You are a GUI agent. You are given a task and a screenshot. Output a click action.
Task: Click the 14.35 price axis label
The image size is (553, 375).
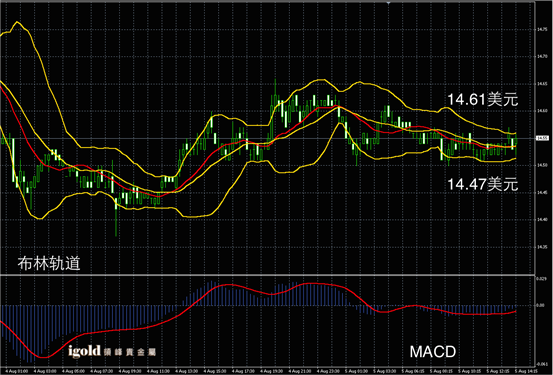click(542, 247)
